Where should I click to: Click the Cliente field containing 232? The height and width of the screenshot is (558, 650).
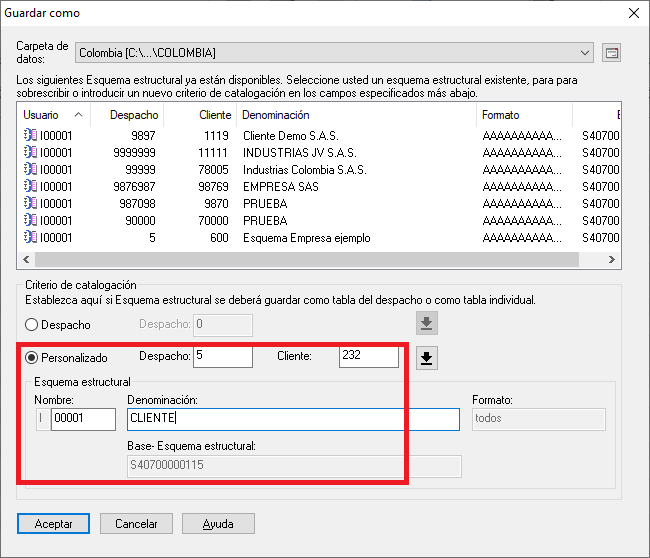coord(369,357)
